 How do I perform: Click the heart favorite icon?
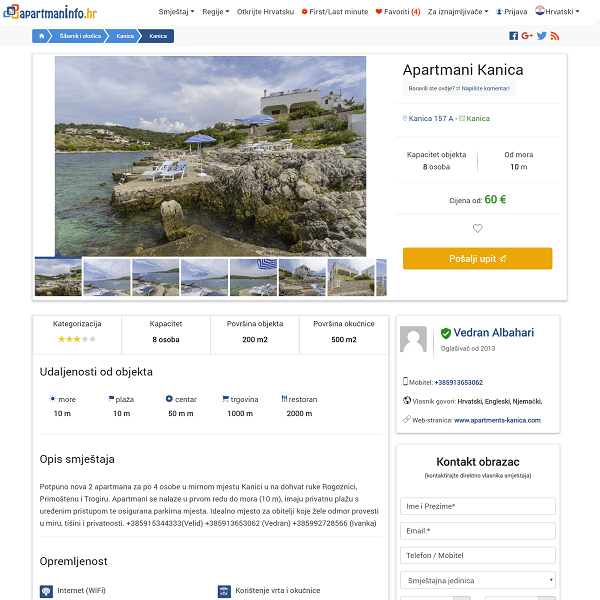pyautogui.click(x=477, y=228)
